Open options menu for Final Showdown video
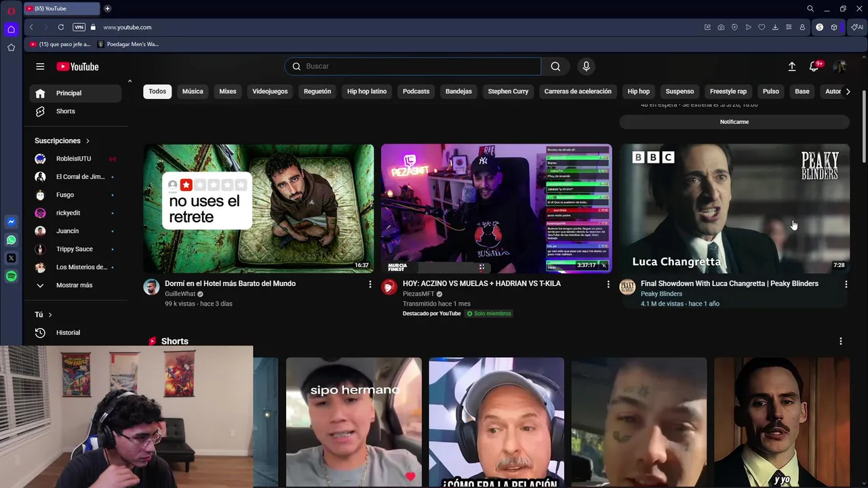This screenshot has height=488, width=868. (846, 284)
